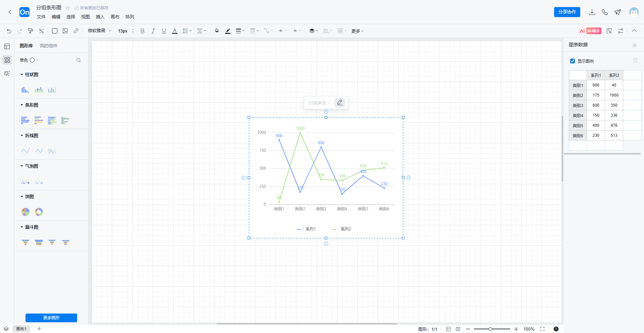Viewport: 644px width, 333px height.
Task: Click the 分享协作 button
Action: pos(567,12)
